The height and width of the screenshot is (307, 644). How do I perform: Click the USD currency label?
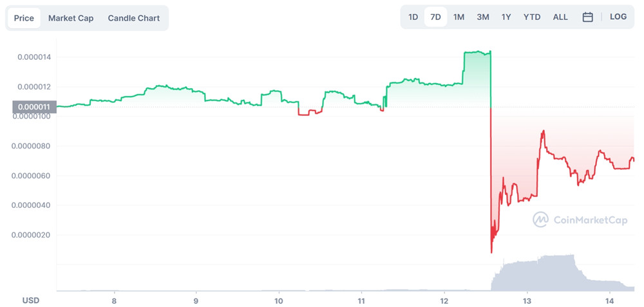32,301
